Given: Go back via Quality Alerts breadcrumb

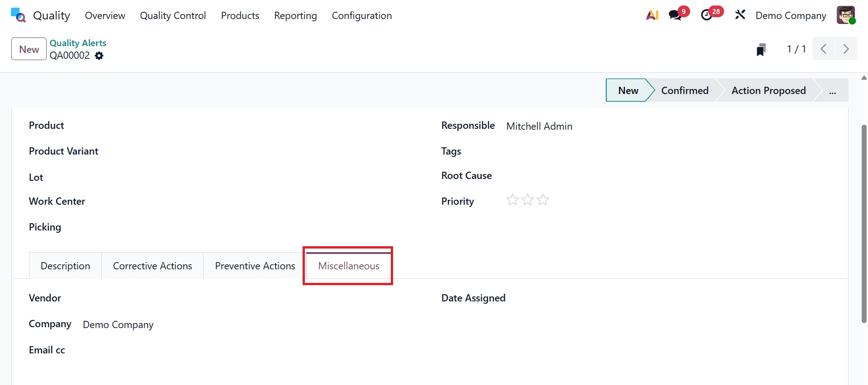Looking at the screenshot, I should tap(78, 43).
